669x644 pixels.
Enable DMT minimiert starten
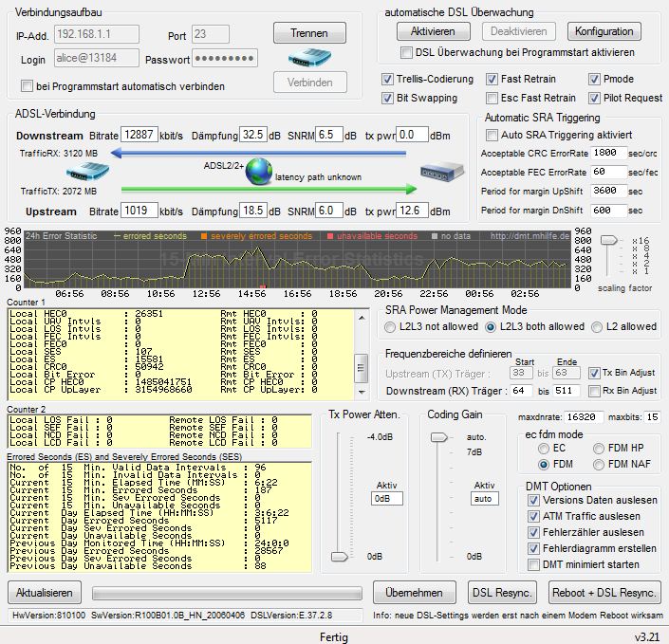click(x=533, y=564)
